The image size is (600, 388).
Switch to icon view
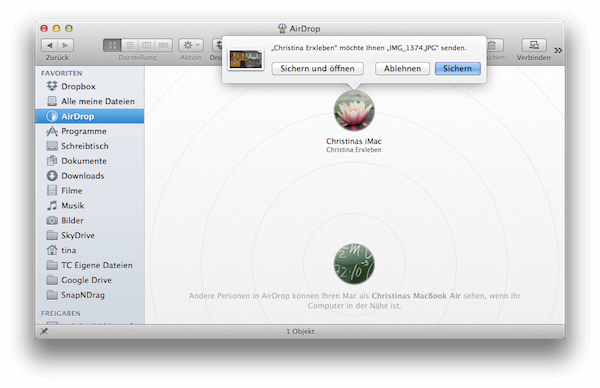[112, 45]
